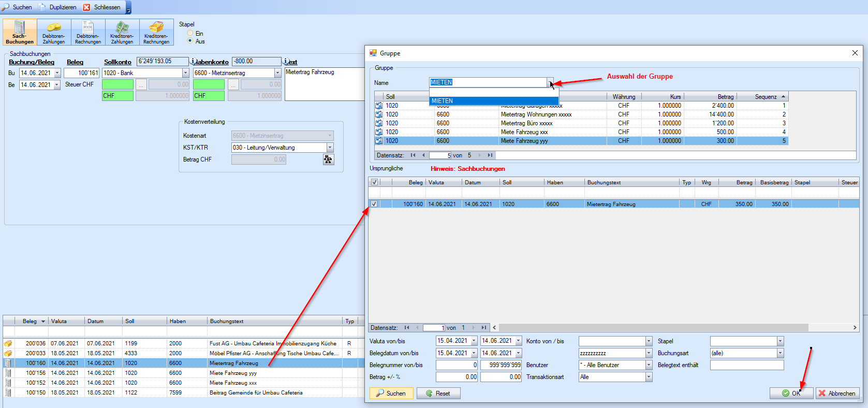Open Kreditoren-Zahlungen icon
This screenshot has height=408, width=868.
(x=122, y=32)
